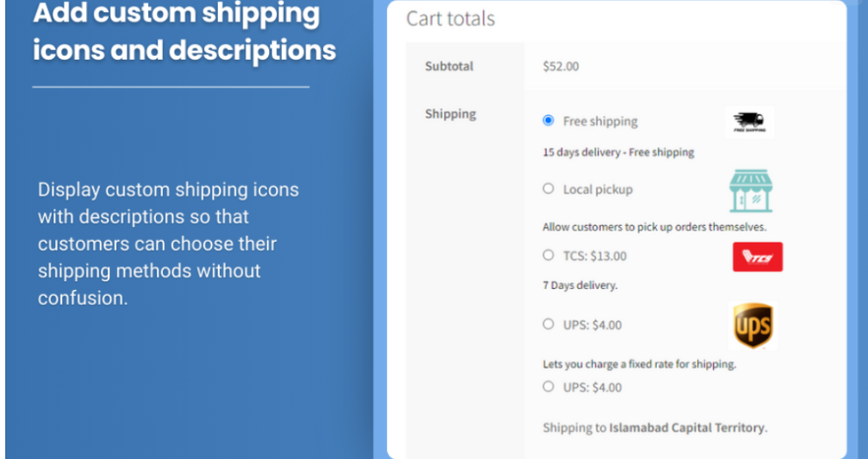
Task: Choose the TCS: $13.00 radio option
Action: 548,255
